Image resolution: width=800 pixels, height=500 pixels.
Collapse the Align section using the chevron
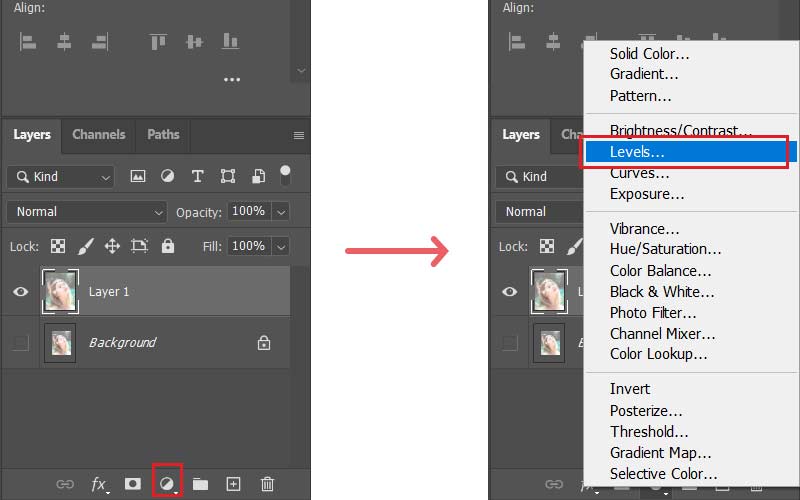(301, 70)
